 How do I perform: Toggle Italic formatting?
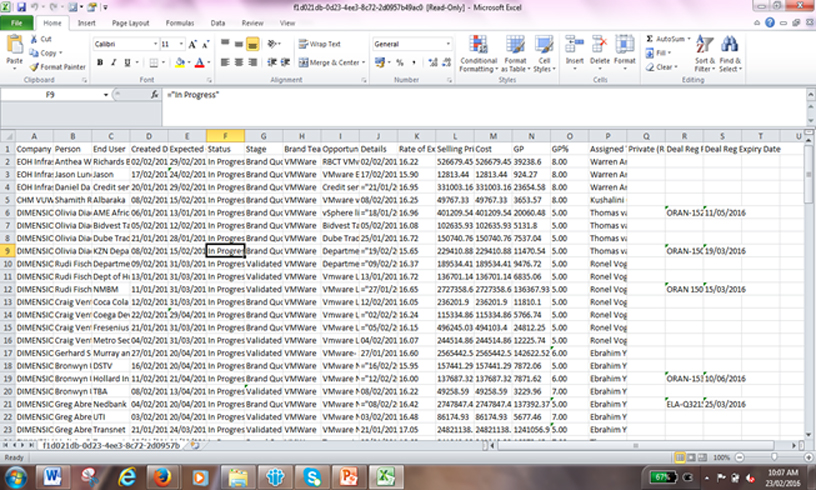coord(113,62)
